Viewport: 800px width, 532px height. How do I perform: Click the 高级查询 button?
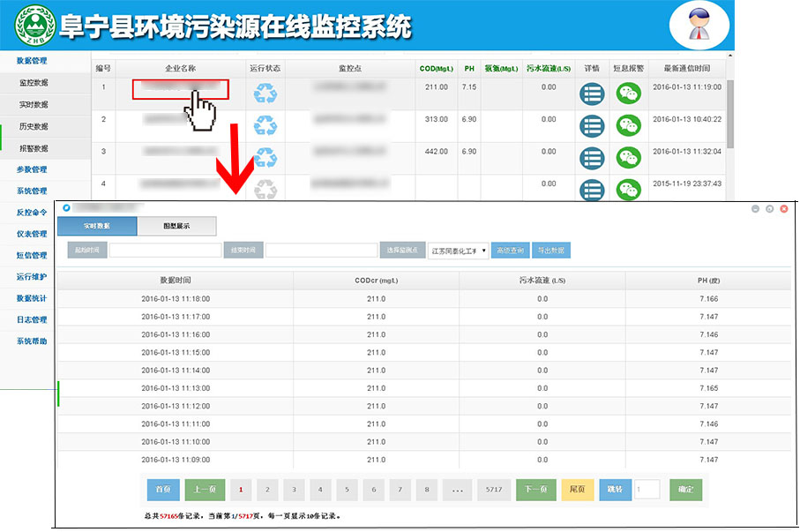click(x=510, y=251)
